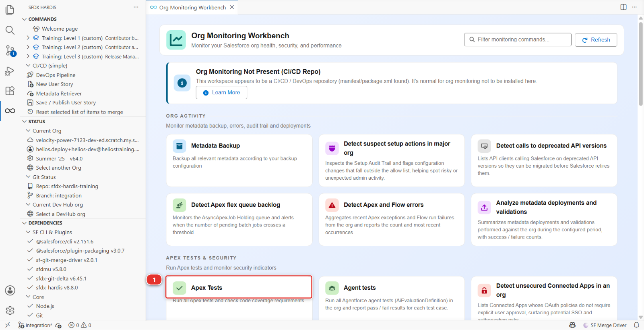The height and width of the screenshot is (330, 644).
Task: Click the workbench vertical scrollbar
Action: click(640, 64)
